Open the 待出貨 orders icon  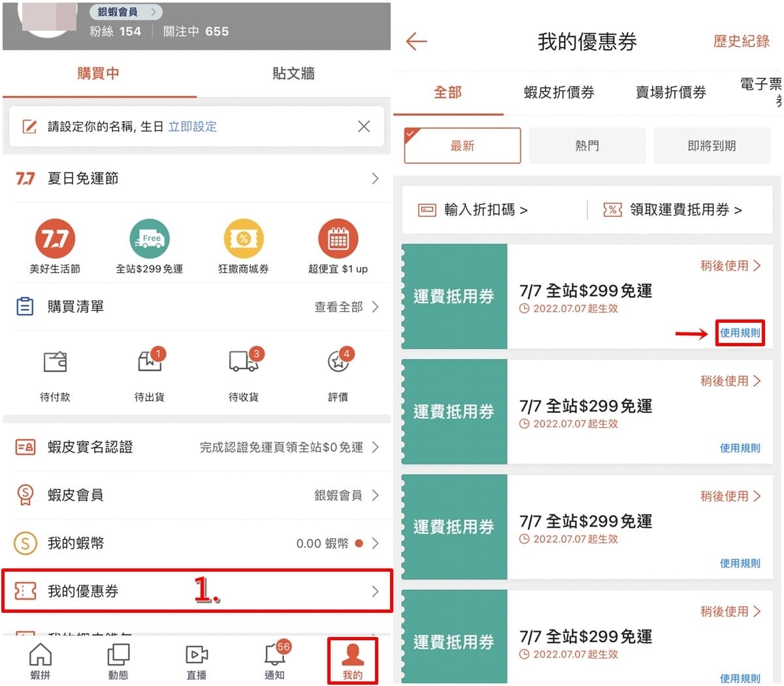pyautogui.click(x=150, y=361)
